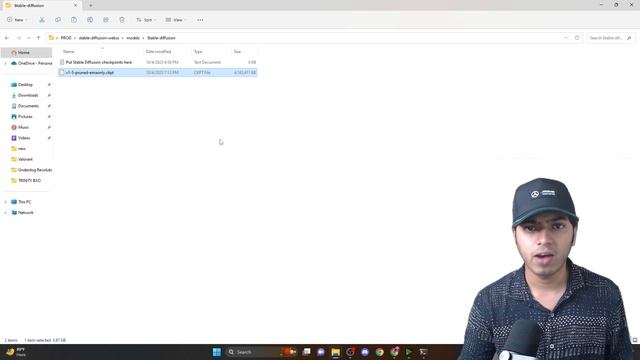Viewport: 640px width, 360px height.
Task: Go back with the left arrow
Action: [7, 38]
